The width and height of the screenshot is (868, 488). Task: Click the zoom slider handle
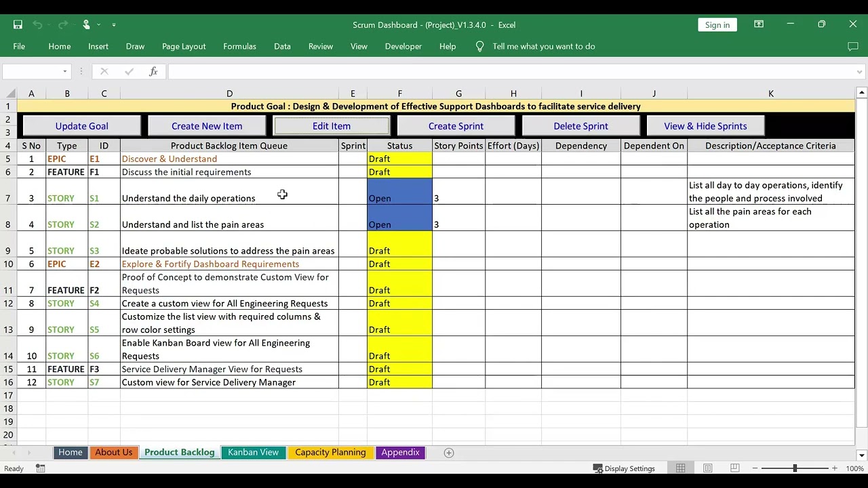(x=795, y=468)
